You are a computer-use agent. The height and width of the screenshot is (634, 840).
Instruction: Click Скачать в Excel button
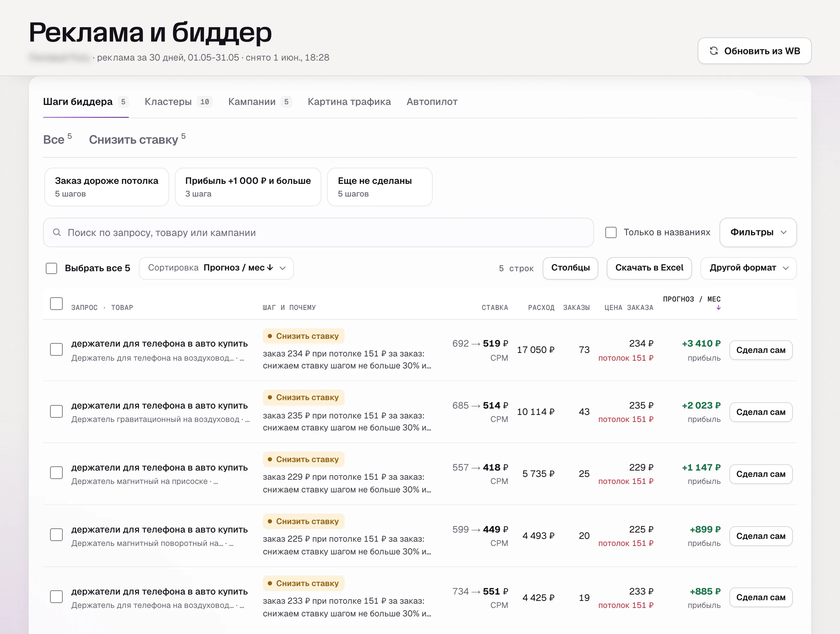click(649, 268)
